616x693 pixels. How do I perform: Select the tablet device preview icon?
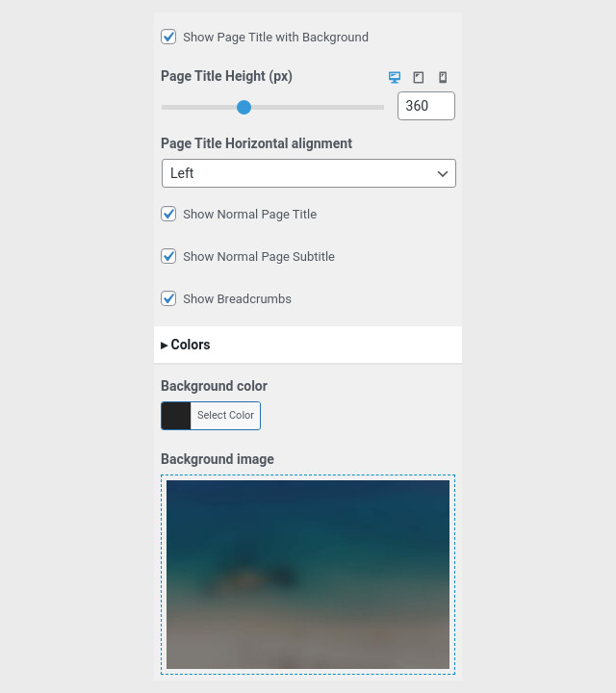click(418, 77)
